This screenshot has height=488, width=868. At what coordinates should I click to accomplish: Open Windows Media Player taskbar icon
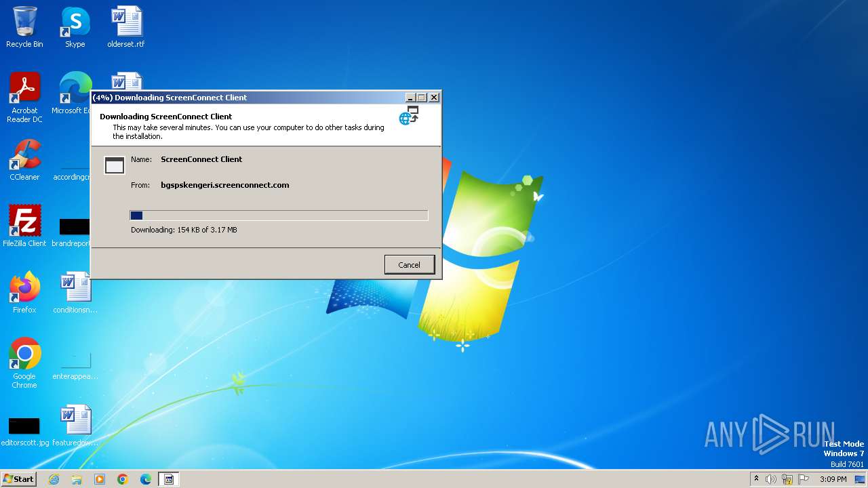[x=100, y=479]
